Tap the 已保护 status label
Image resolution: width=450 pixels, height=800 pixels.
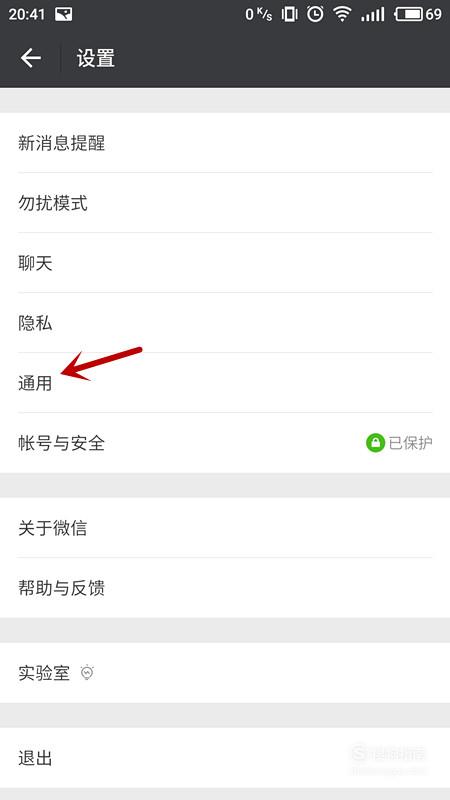(x=411, y=443)
